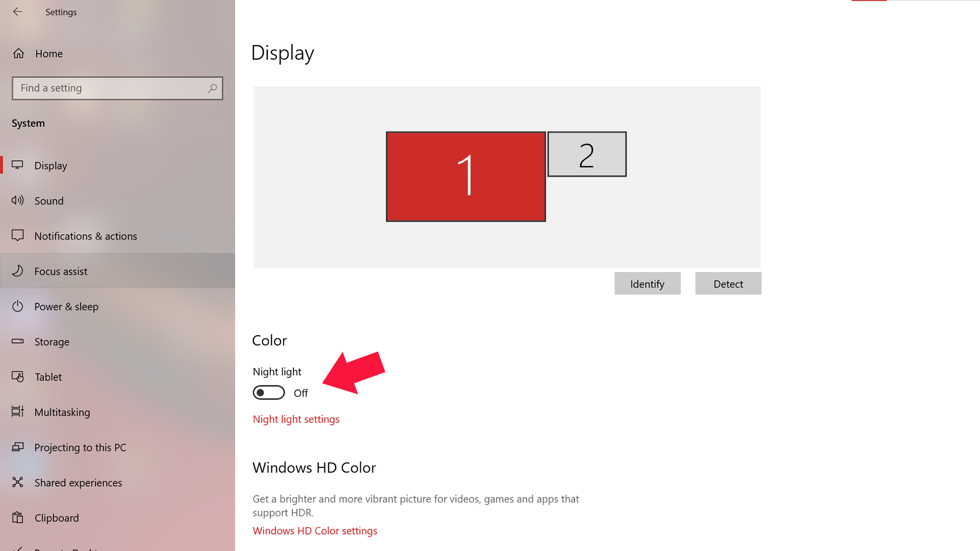Click the Power & sleep icon in sidebar
This screenshot has height=551, width=980.
tap(18, 306)
